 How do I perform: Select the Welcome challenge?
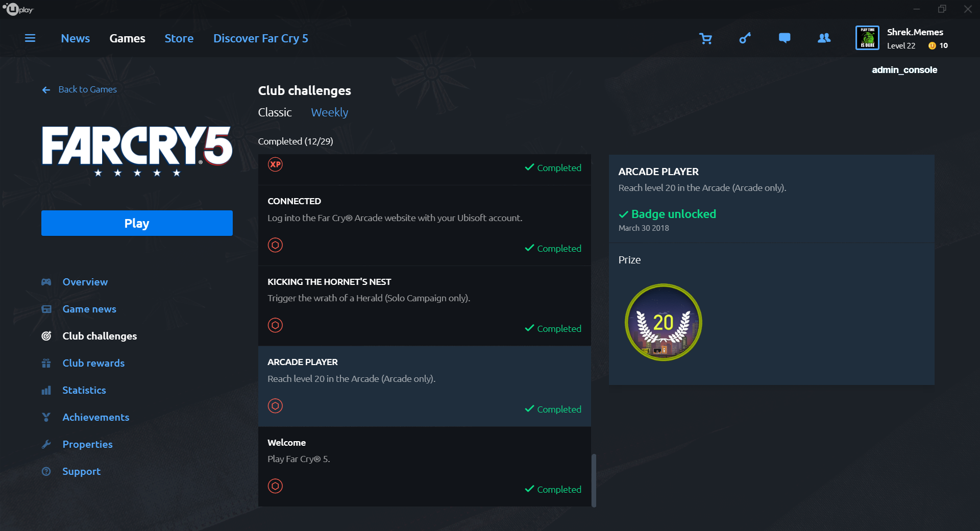[425, 467]
